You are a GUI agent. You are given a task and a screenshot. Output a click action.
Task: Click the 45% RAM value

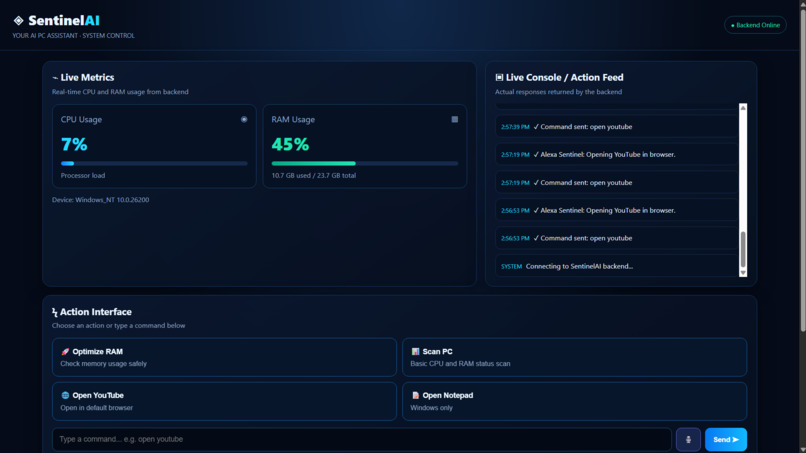(x=290, y=144)
